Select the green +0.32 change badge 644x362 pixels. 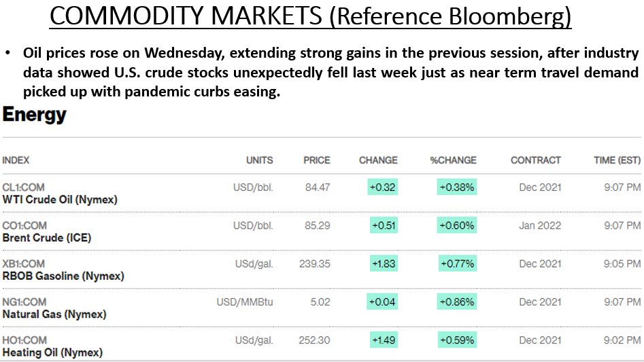pyautogui.click(x=382, y=187)
